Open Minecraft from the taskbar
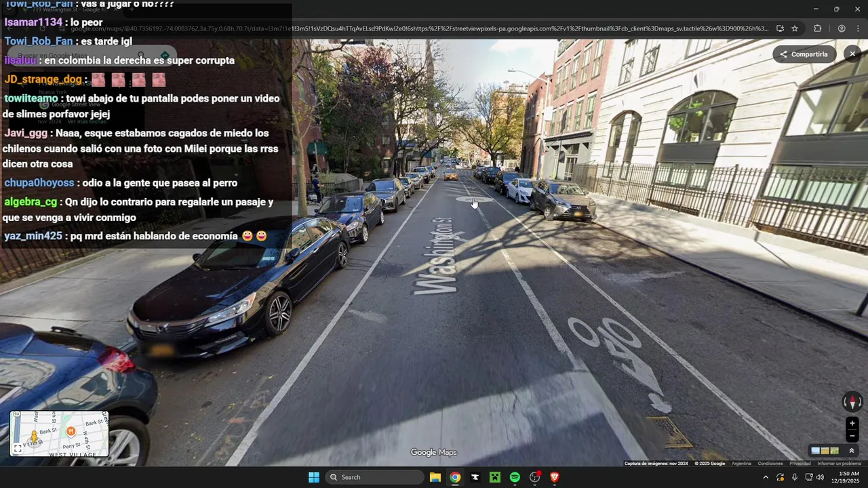This screenshot has width=868, height=488. tap(495, 477)
